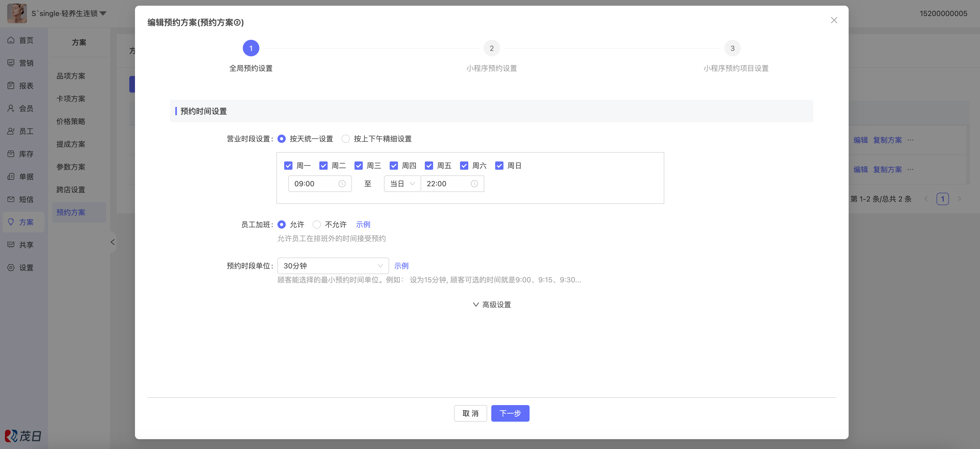Image resolution: width=980 pixels, height=449 pixels.
Task: Click 示例 link next to time unit
Action: point(401,266)
